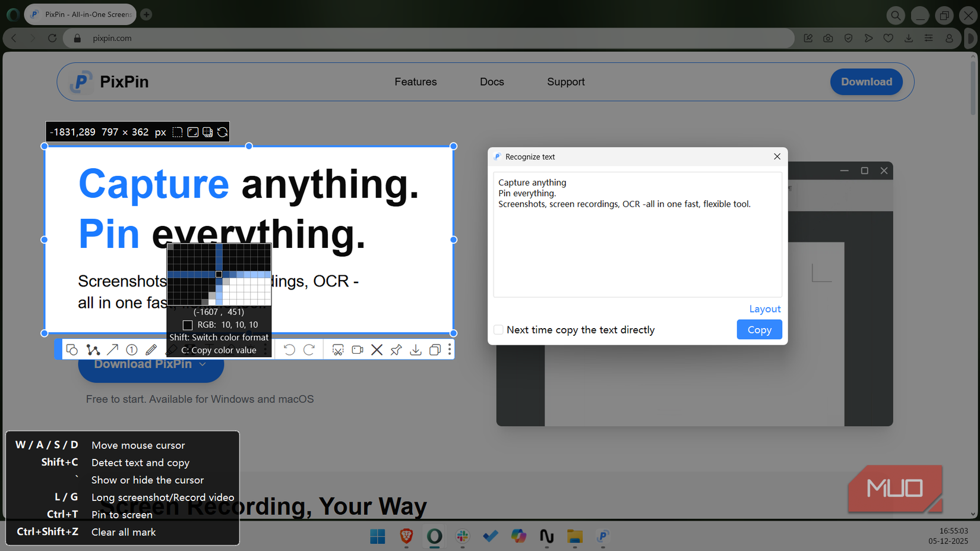This screenshot has width=980, height=551.
Task: Switch to the PixPin browser tab
Action: pyautogui.click(x=80, y=14)
